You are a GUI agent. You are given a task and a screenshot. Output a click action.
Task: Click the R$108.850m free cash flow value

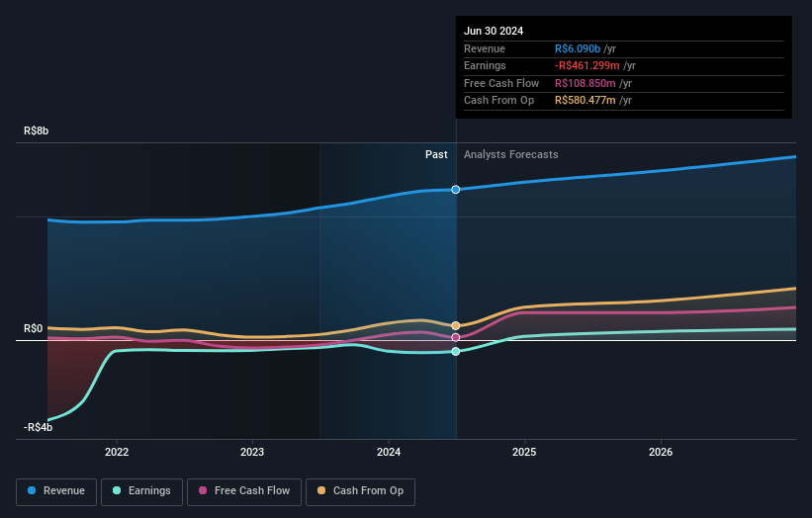point(586,83)
